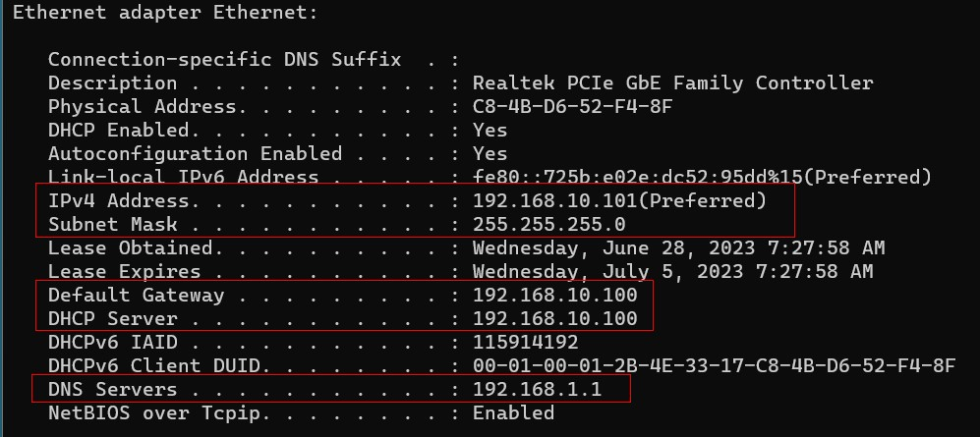Click the DHCP Enabled Yes value
Viewport: 980px width, 437px height.
click(490, 130)
